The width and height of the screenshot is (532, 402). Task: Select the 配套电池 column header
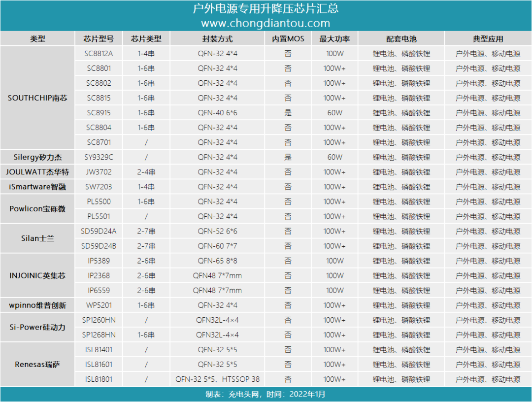click(401, 39)
